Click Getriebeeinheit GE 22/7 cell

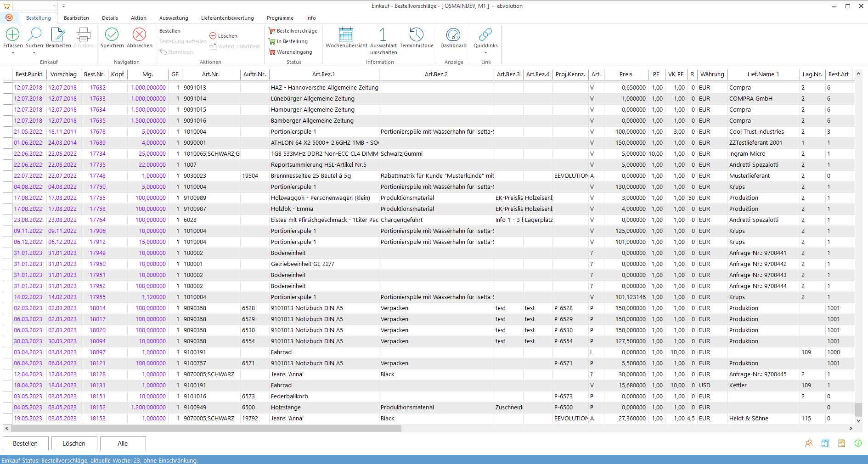[x=324, y=264]
